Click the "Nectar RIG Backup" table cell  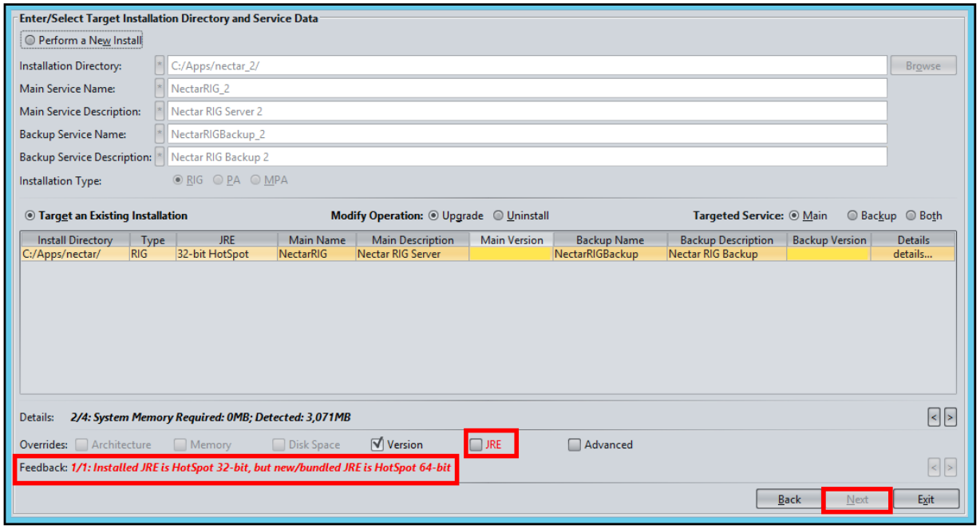pos(727,254)
